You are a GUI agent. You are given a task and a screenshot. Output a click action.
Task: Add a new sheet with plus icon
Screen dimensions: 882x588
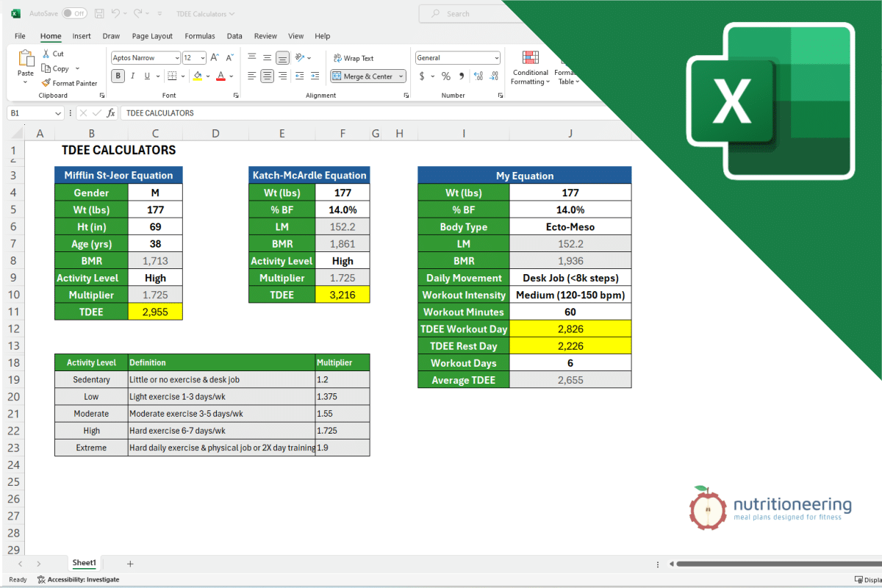click(x=130, y=564)
